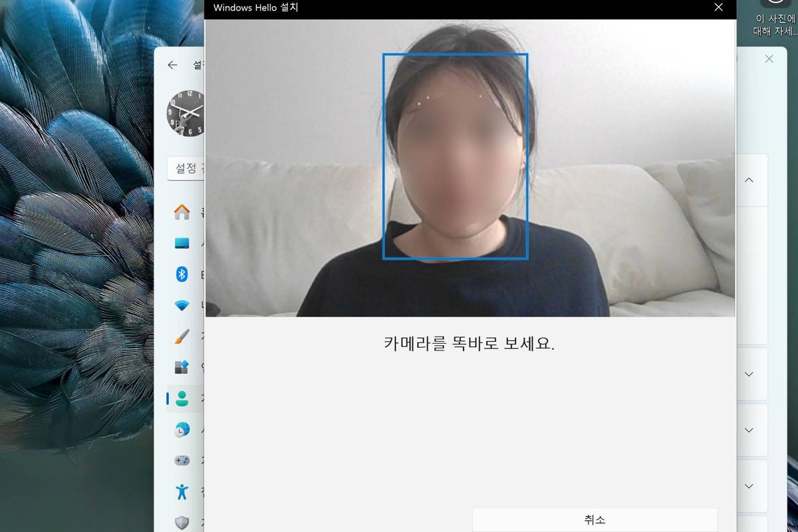The image size is (798, 532).
Task: Click the Settings search box
Action: (187, 168)
